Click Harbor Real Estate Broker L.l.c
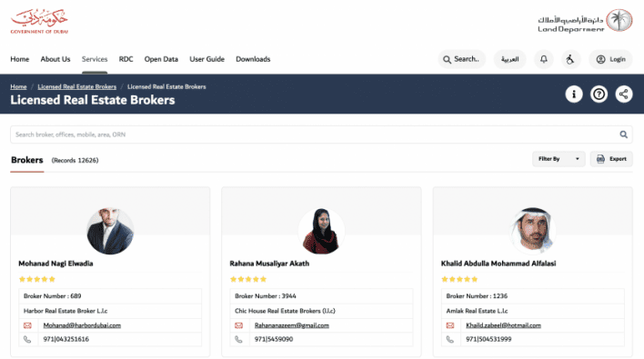The width and height of the screenshot is (644, 359). (65, 311)
